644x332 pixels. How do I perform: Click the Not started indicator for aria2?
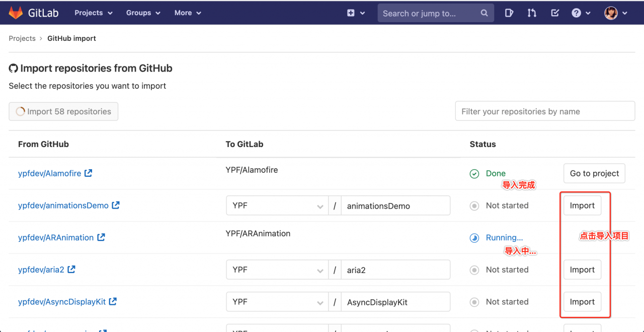474,270
